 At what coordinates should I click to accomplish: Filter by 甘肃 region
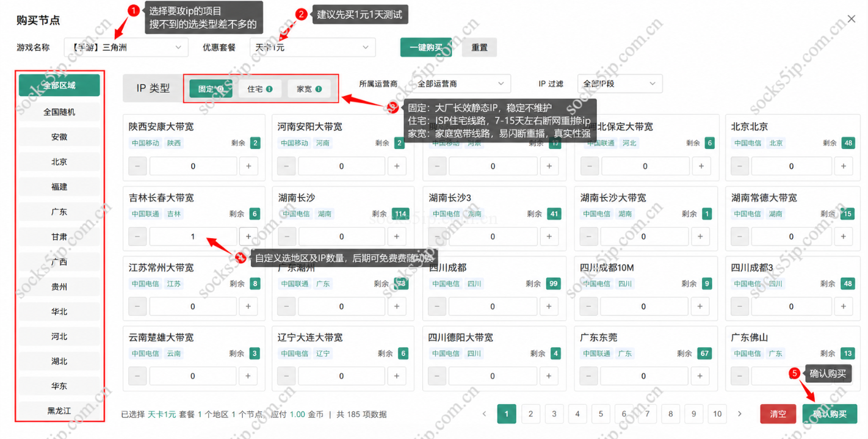tap(59, 237)
